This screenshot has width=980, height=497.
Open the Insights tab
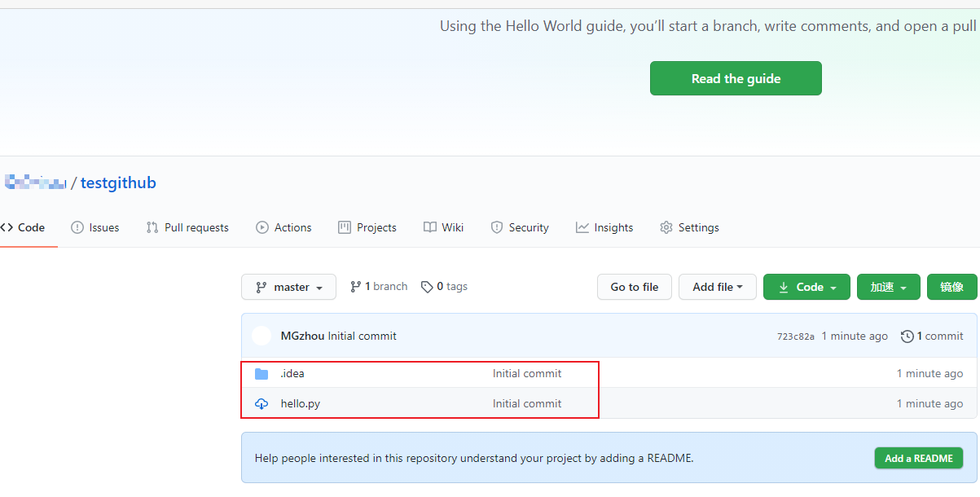click(x=604, y=227)
